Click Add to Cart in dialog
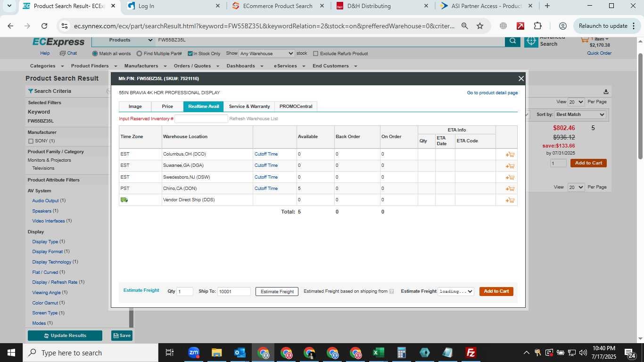Image resolution: width=644 pixels, height=362 pixels. tap(496, 291)
